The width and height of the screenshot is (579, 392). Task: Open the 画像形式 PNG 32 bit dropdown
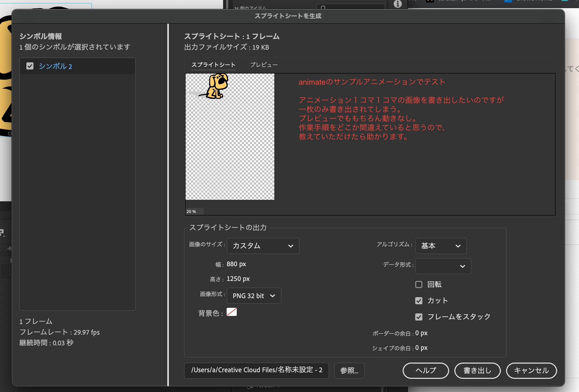[x=254, y=296]
